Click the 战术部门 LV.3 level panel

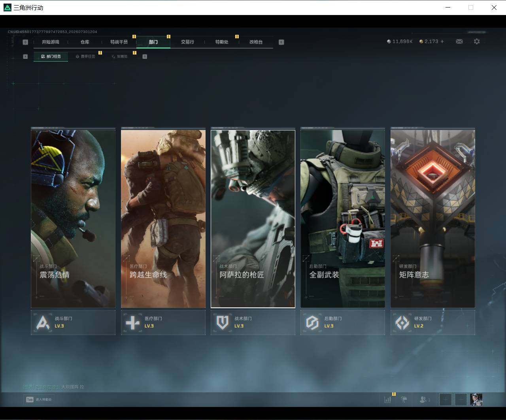tap(253, 322)
